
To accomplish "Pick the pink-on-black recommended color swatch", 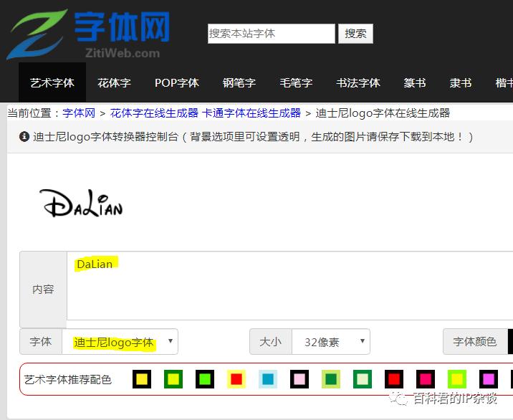I will (299, 379).
